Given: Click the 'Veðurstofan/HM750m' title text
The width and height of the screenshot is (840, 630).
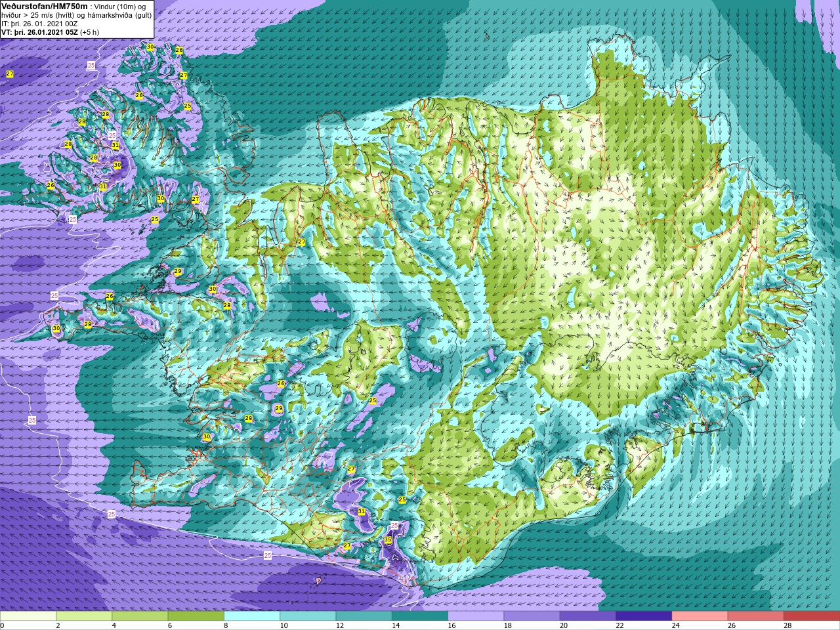Looking at the screenshot, I should [45, 6].
